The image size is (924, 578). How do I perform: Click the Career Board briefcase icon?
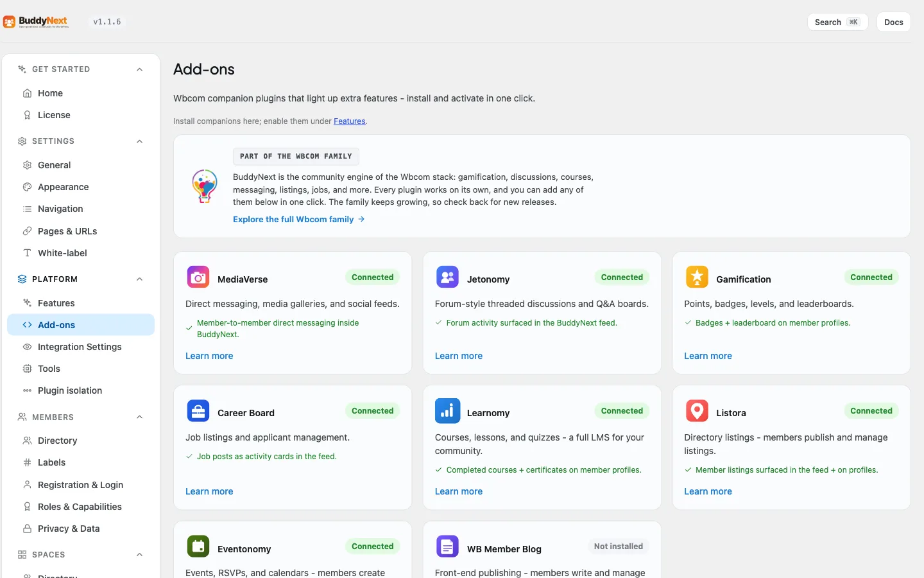198,410
